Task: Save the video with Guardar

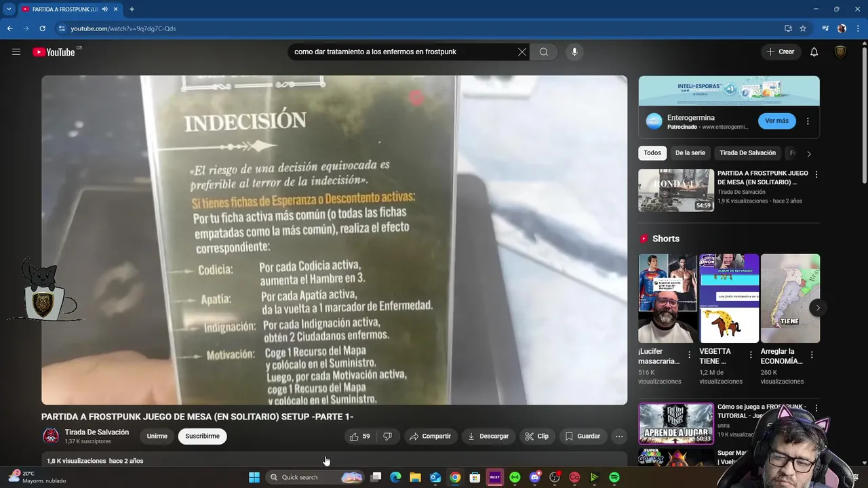Action: [583, 436]
